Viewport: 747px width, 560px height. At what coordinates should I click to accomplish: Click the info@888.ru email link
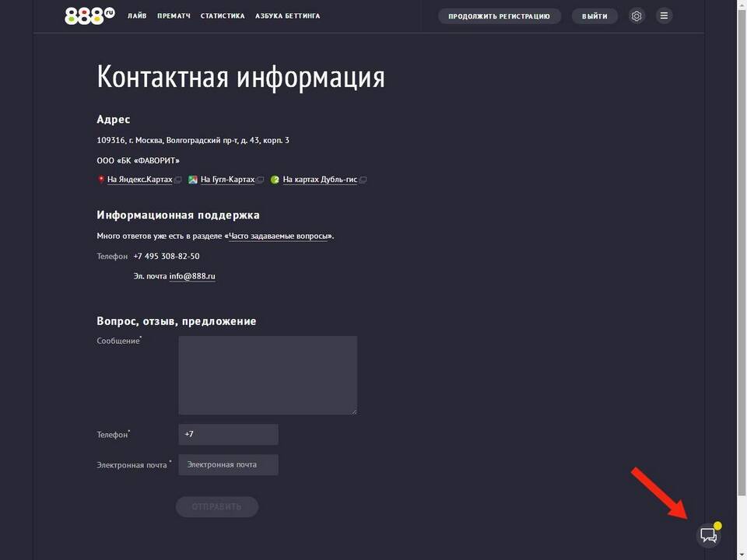pos(192,276)
